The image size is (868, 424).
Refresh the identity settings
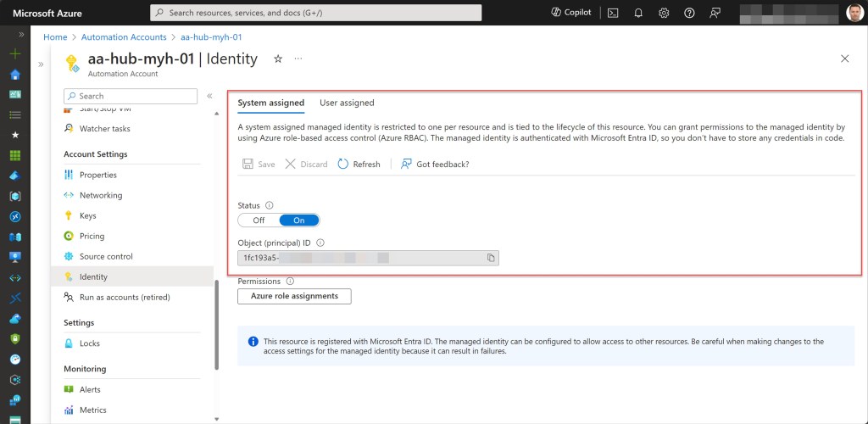[x=359, y=164]
